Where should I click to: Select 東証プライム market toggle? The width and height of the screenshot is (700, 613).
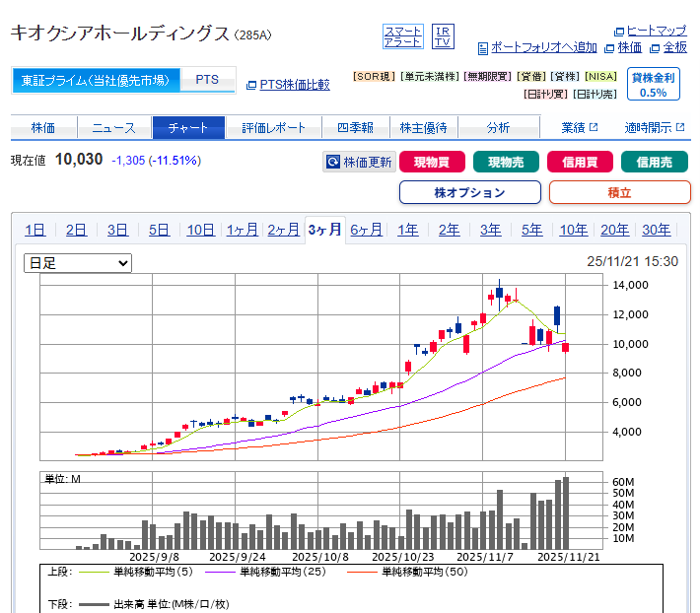pyautogui.click(x=96, y=80)
